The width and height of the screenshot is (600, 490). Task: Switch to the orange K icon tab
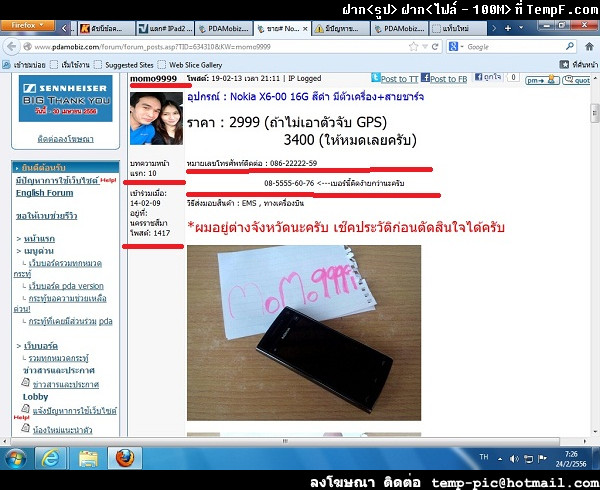[x=106, y=28]
